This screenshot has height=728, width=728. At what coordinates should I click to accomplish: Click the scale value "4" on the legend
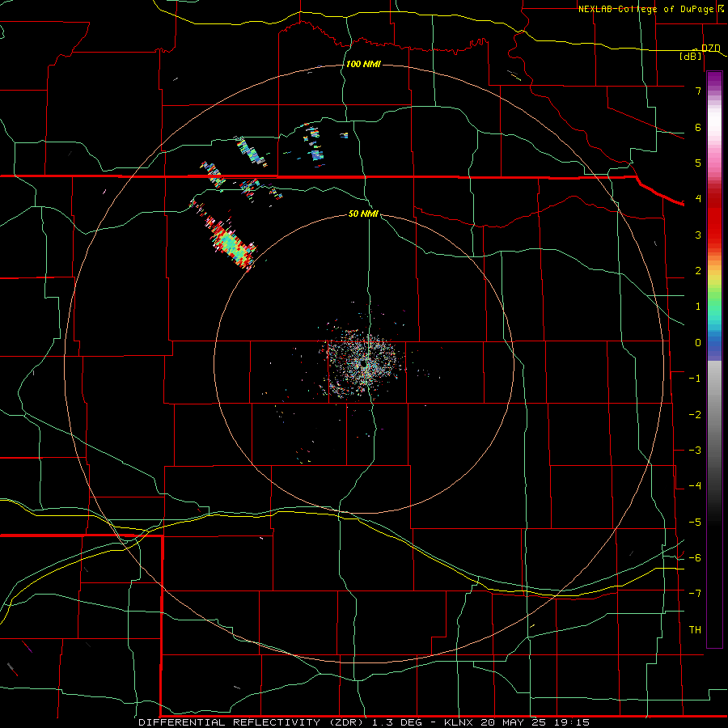tap(698, 199)
